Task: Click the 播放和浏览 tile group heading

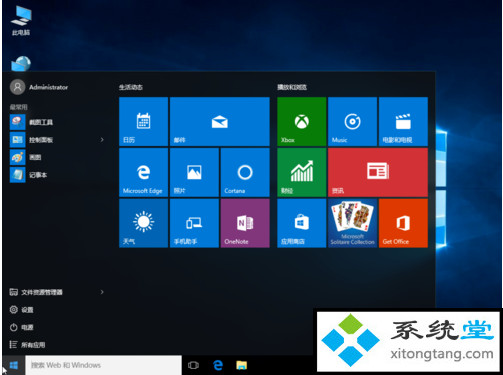Action: tap(292, 87)
